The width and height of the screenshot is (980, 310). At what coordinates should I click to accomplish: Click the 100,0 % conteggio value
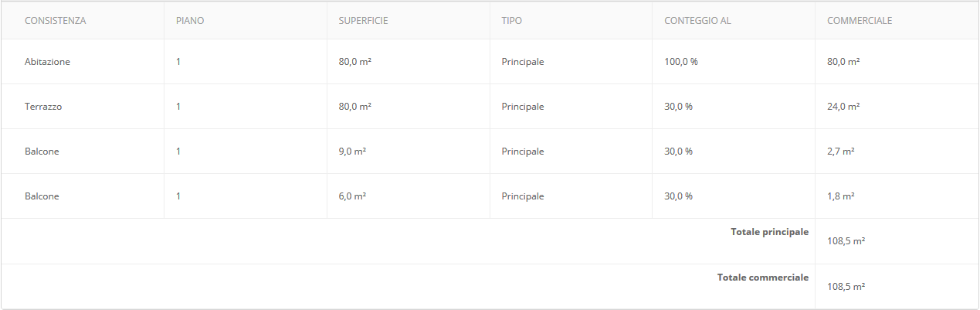pos(681,62)
